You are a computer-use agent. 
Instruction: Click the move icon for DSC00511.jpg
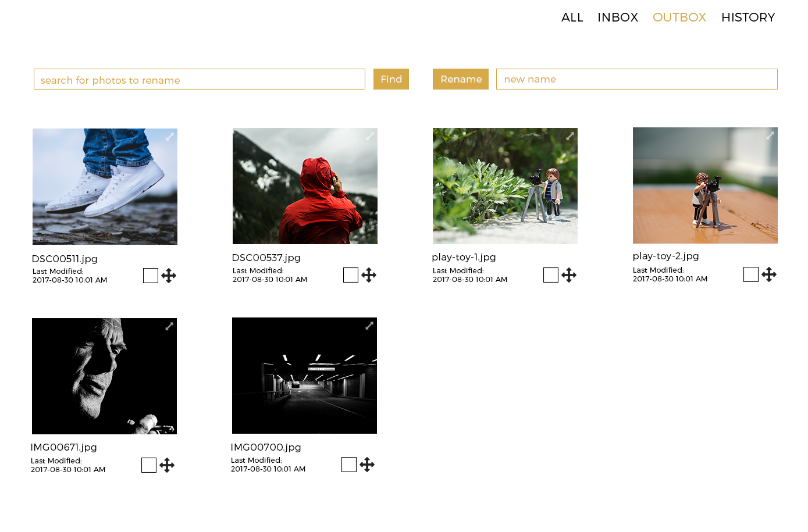pos(169,276)
